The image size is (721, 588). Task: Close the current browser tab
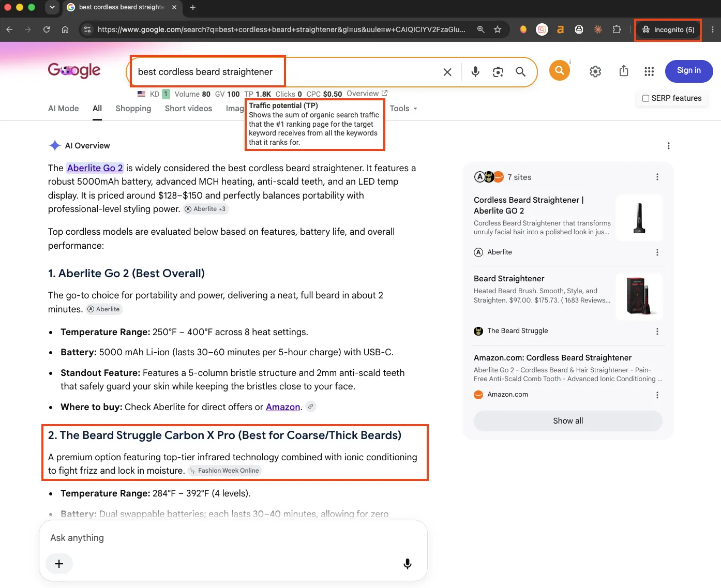174,7
